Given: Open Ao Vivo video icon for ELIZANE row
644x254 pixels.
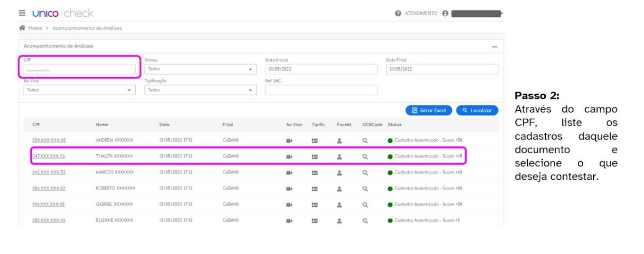Looking at the screenshot, I should coord(289,220).
